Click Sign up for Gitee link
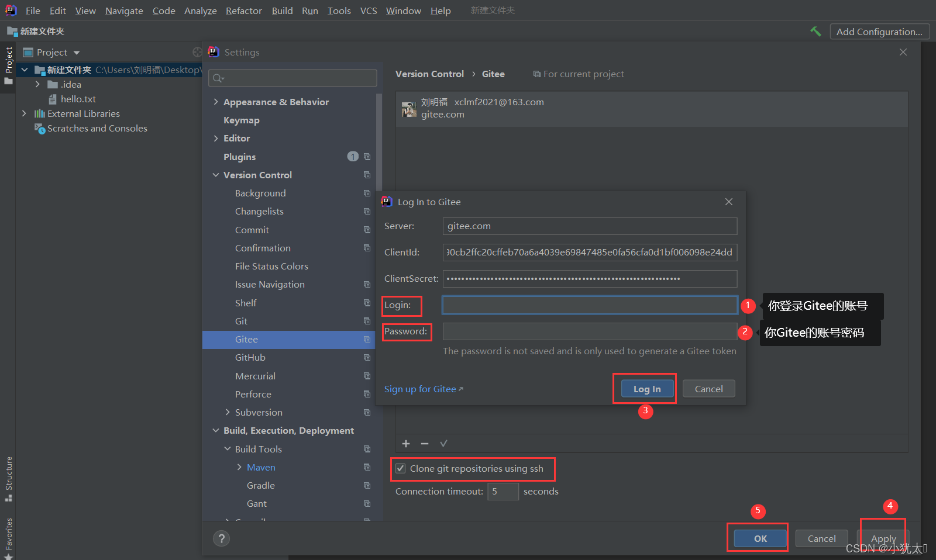Screen dimensions: 936x560 [424, 389]
